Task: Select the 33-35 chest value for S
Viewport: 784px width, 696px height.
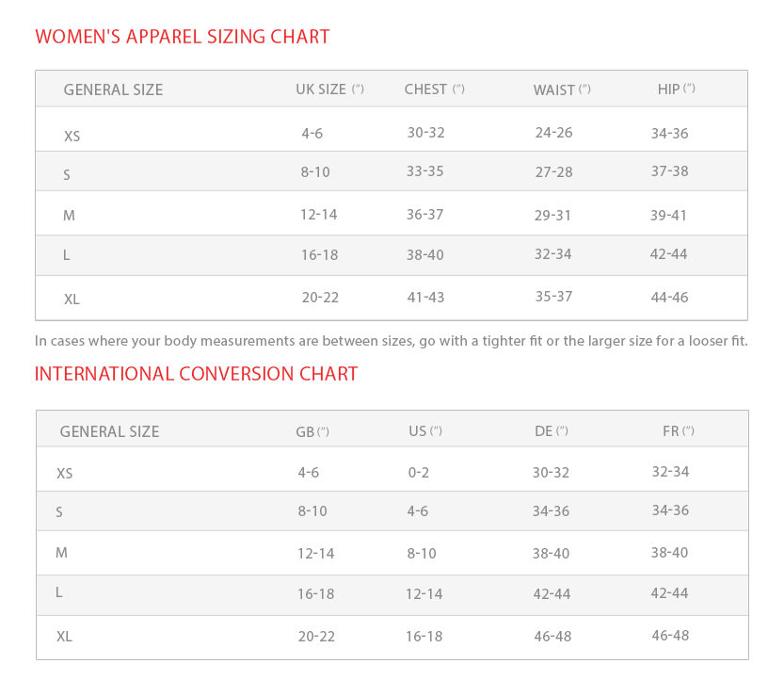Action: [425, 171]
